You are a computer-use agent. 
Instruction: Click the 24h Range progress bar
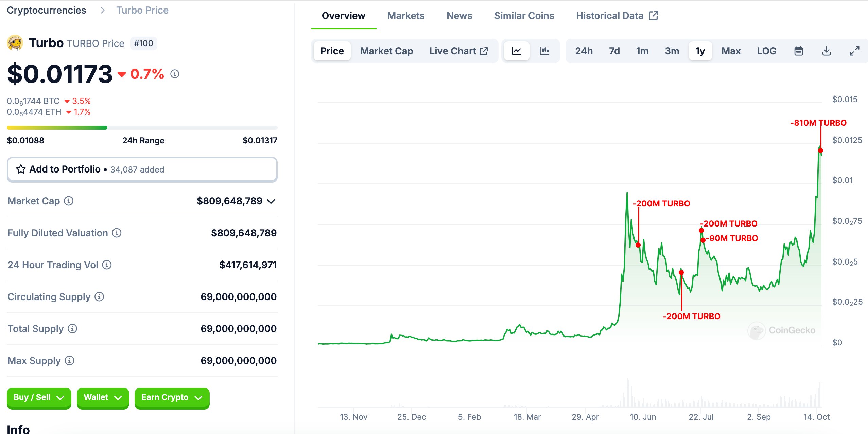pyautogui.click(x=142, y=128)
